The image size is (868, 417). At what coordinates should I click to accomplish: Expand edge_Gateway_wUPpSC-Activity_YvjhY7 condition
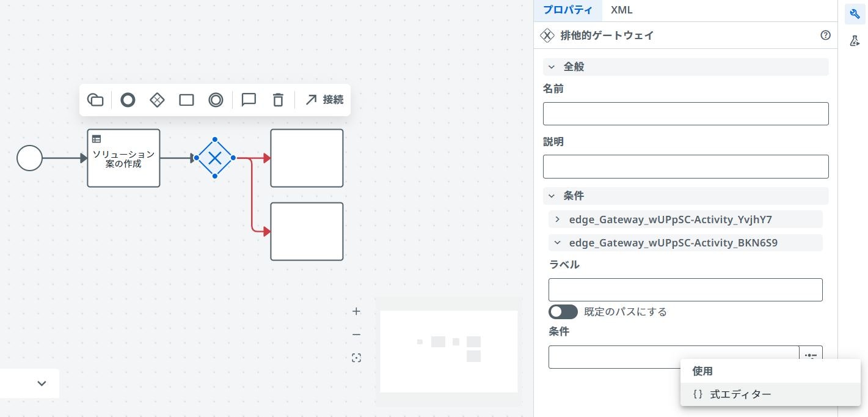point(557,220)
